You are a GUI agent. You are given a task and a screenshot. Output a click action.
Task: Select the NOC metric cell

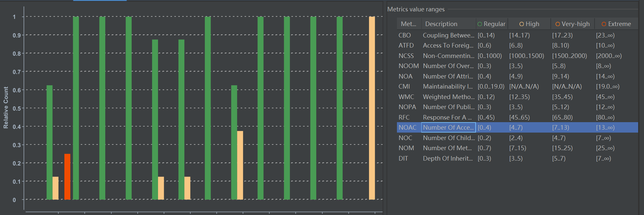[x=409, y=138]
